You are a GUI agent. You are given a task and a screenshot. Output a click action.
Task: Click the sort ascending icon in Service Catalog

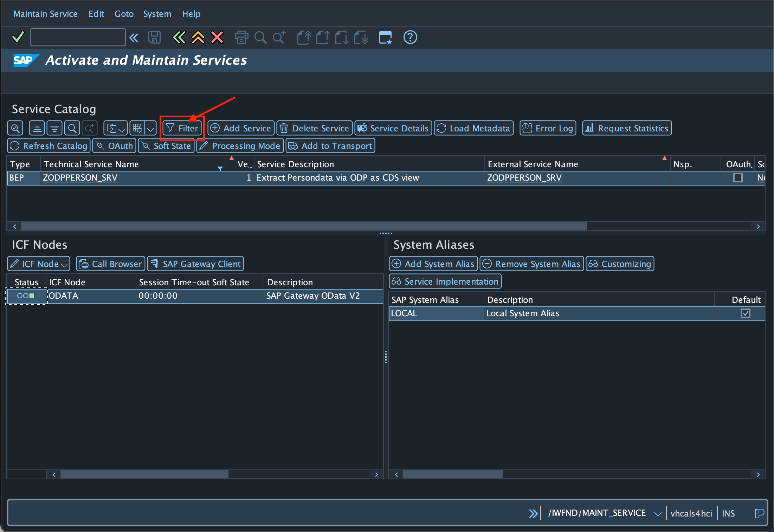(x=37, y=128)
